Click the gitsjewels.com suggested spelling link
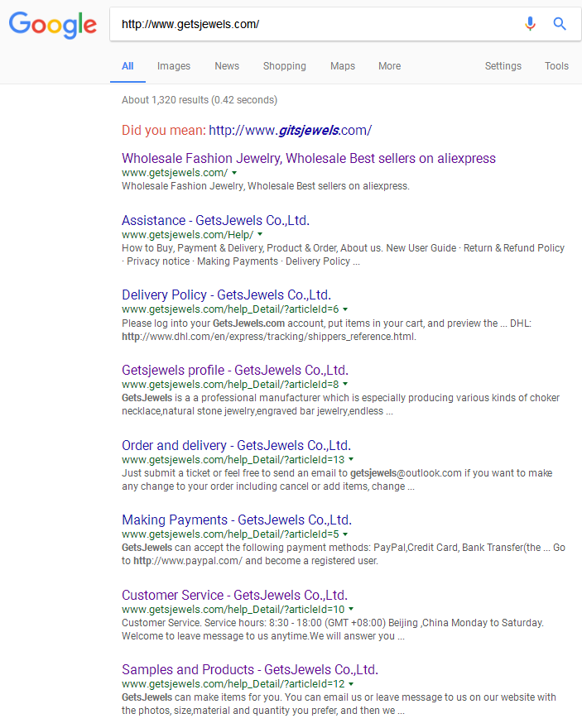 pos(290,130)
